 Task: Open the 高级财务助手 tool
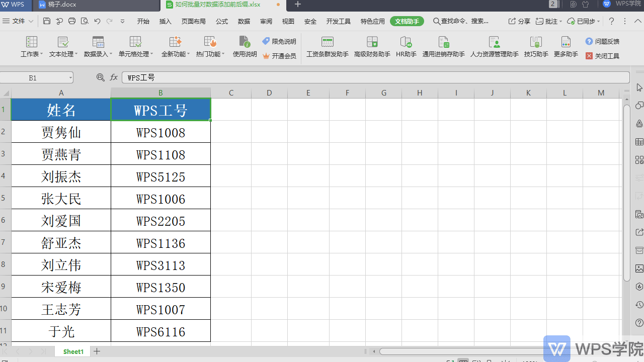click(x=372, y=47)
